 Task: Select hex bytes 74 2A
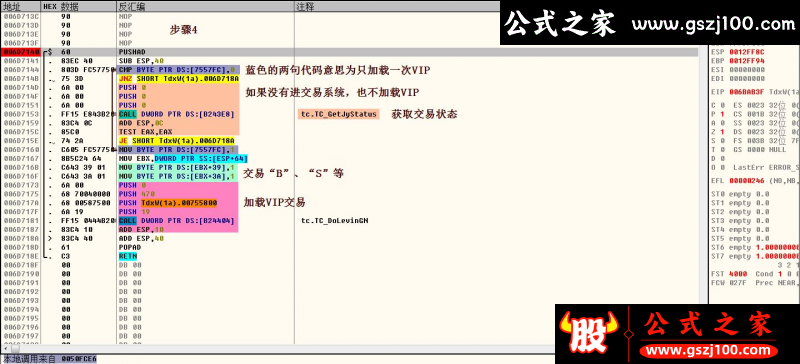[x=71, y=140]
